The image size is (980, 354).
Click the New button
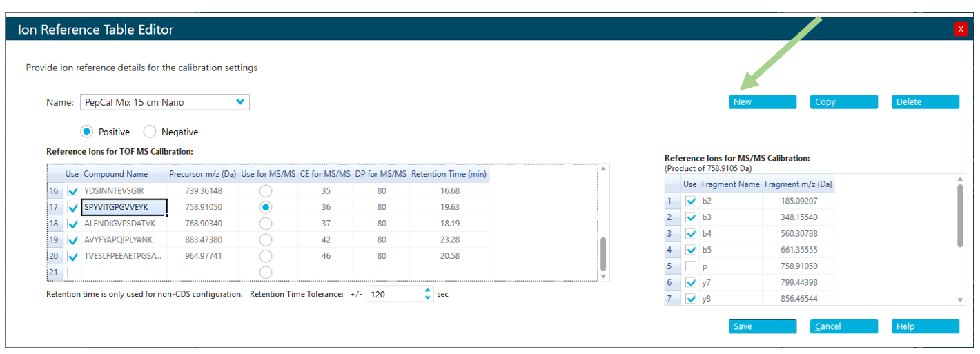[x=762, y=101]
